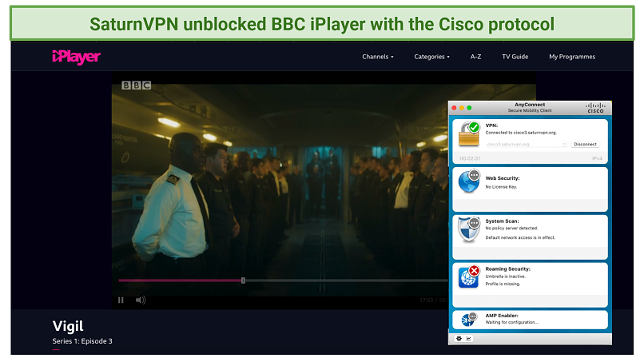Image resolution: width=644 pixels, height=362 pixels.
Task: Open the A-Z programme listing
Action: point(475,57)
